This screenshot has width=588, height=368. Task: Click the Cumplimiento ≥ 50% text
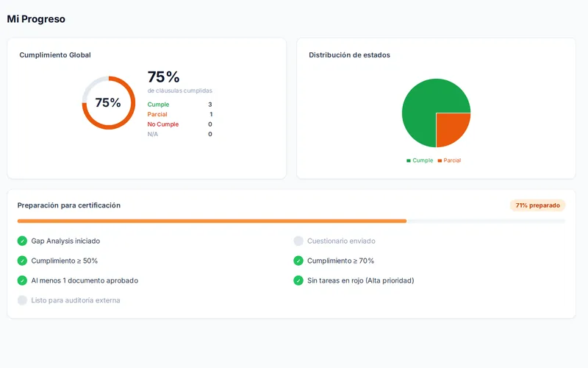click(65, 261)
